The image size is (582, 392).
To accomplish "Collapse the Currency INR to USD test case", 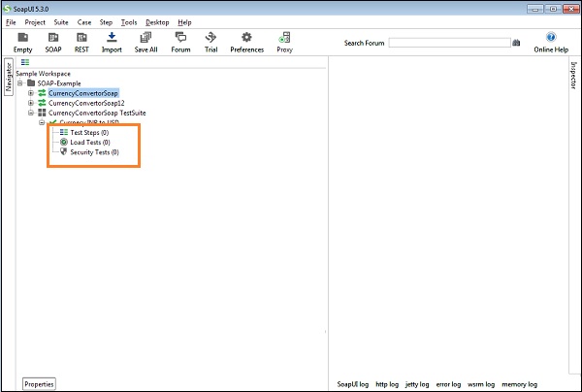I will pyautogui.click(x=42, y=122).
